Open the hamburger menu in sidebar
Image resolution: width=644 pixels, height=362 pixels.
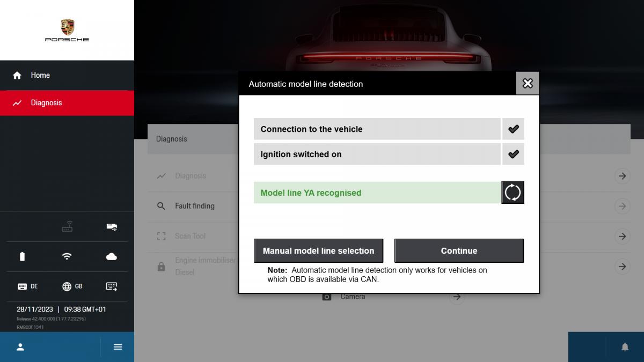pyautogui.click(x=118, y=347)
